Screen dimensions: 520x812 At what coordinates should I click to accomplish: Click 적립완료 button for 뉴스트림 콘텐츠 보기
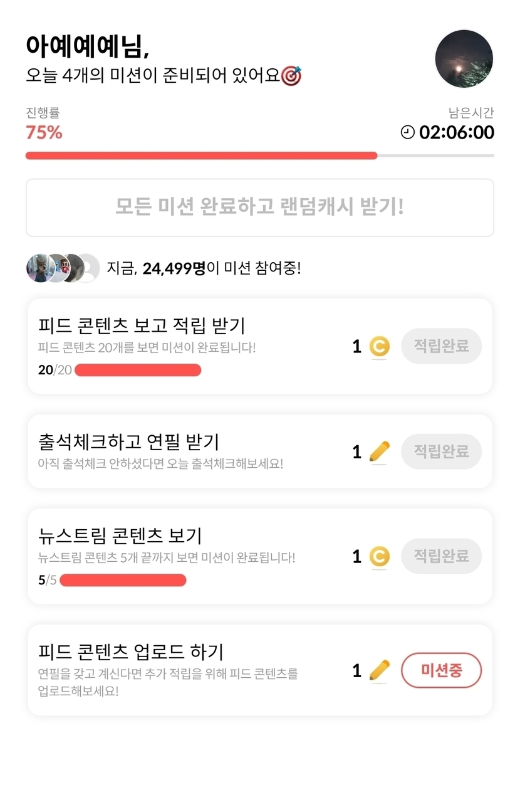click(441, 556)
